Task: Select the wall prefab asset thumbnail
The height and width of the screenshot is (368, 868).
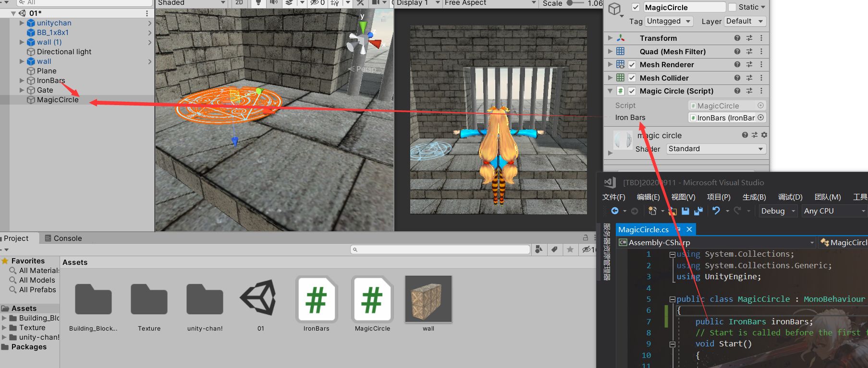Action: (x=428, y=298)
